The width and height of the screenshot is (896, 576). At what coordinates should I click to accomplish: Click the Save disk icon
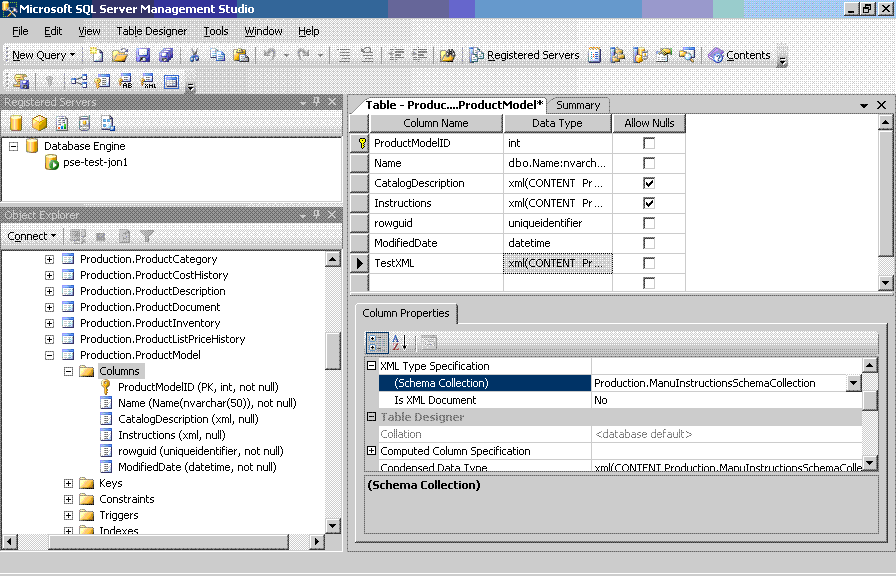pyautogui.click(x=143, y=55)
